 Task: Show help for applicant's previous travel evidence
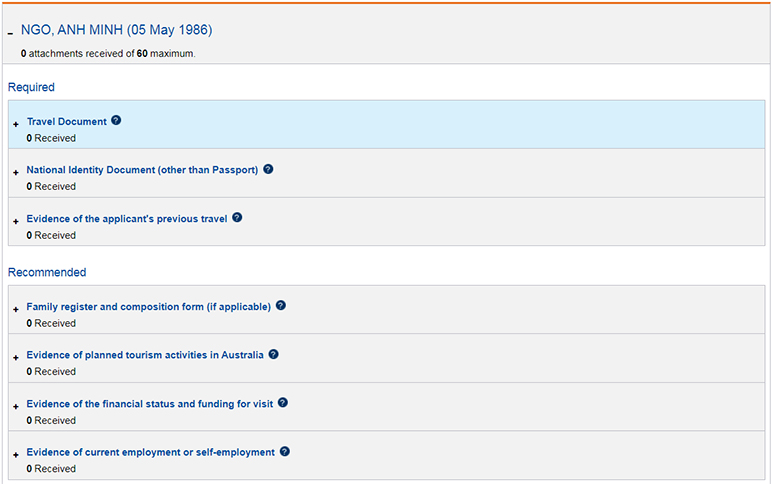pyautogui.click(x=237, y=217)
